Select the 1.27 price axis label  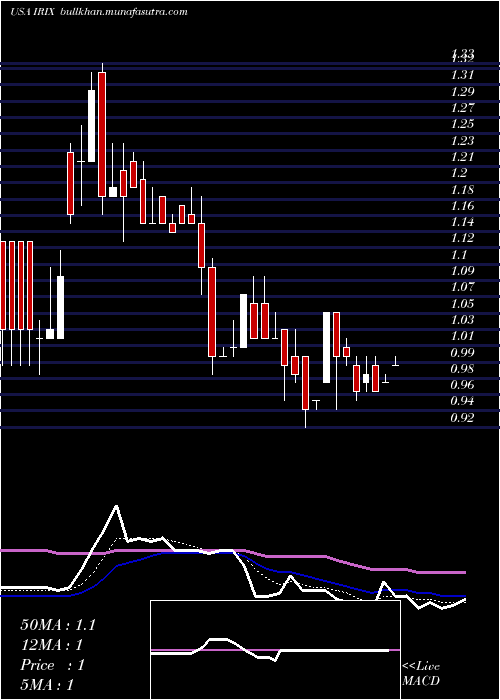tap(461, 108)
